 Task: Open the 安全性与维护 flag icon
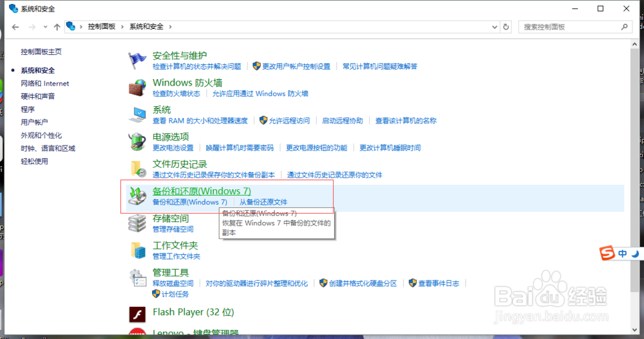[x=137, y=60]
